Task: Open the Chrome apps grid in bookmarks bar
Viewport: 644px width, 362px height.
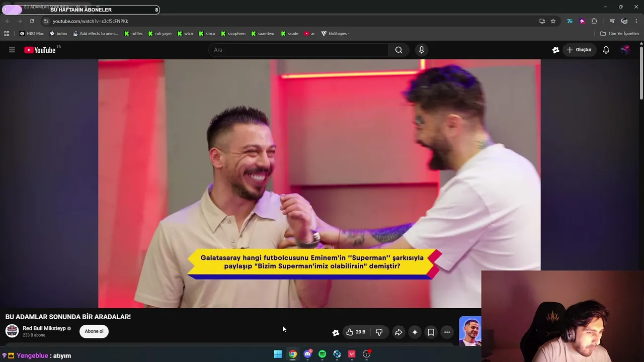Action: [x=7, y=34]
